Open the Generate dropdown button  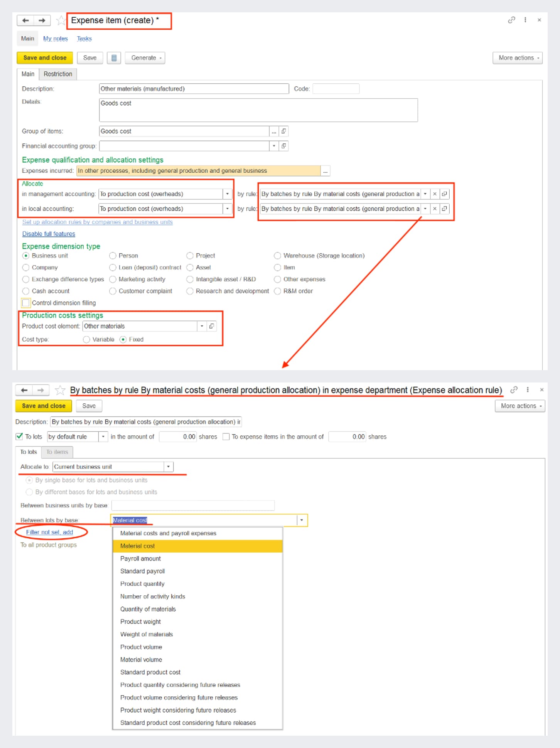point(145,58)
